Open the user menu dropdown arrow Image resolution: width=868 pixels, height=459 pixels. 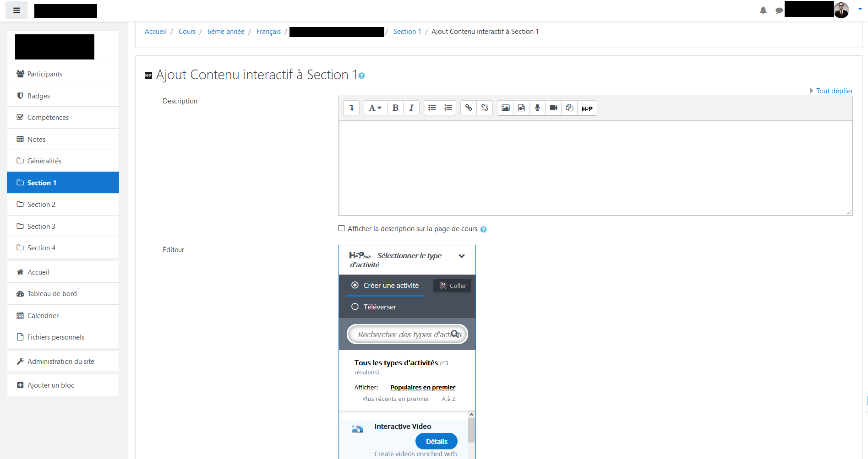point(860,9)
